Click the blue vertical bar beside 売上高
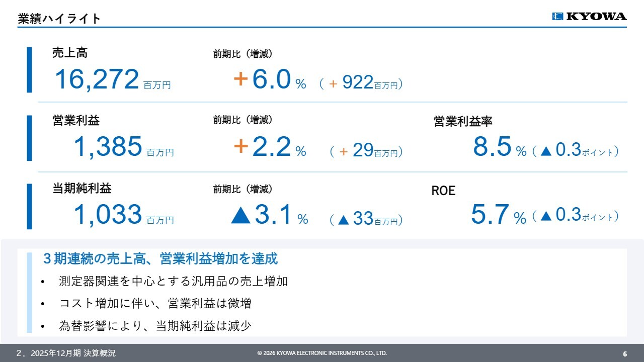644x362 pixels. pos(29,70)
